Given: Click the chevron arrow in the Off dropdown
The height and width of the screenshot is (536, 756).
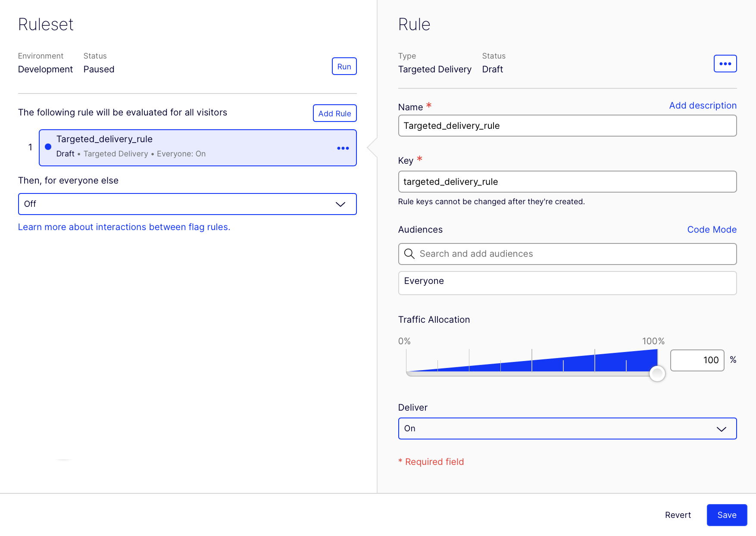Looking at the screenshot, I should point(340,204).
